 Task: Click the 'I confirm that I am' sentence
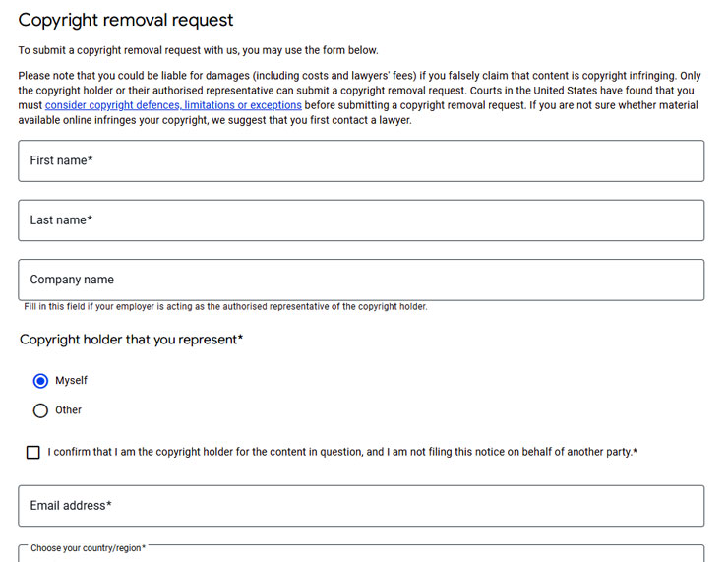[x=342, y=452]
